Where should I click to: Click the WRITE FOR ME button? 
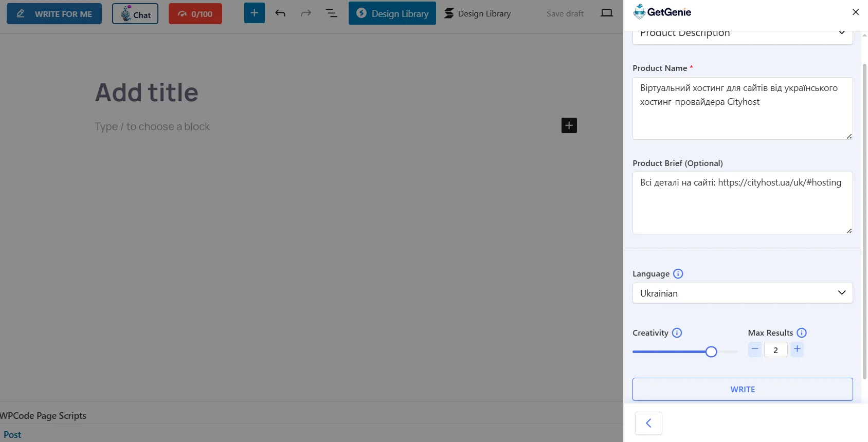(x=54, y=14)
